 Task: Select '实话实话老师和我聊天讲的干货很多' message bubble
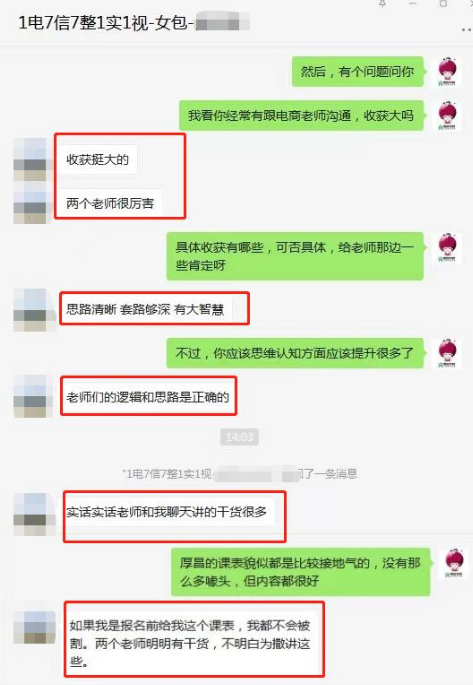(166, 512)
